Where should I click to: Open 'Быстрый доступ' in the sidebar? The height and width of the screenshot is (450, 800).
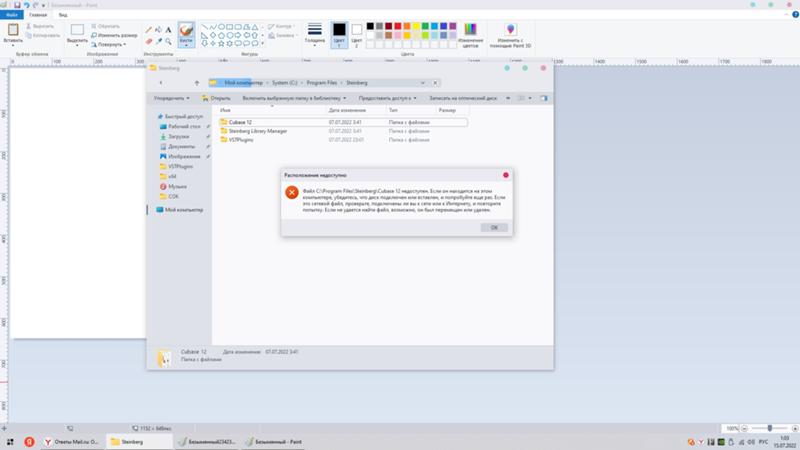click(180, 116)
